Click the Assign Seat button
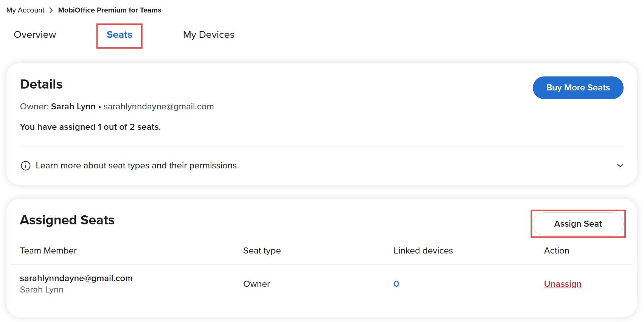The image size is (644, 322). coord(578,224)
